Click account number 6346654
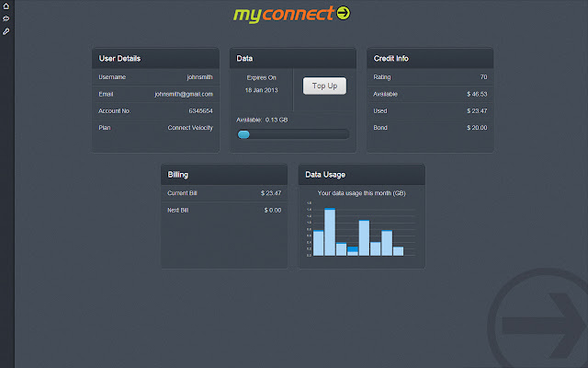The image size is (588, 368). point(200,110)
